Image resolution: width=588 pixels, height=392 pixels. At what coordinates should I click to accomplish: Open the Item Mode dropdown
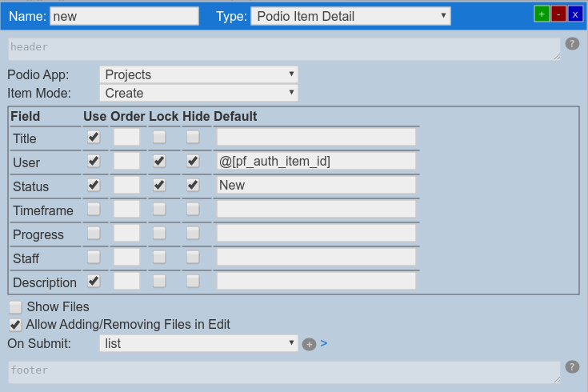(198, 93)
